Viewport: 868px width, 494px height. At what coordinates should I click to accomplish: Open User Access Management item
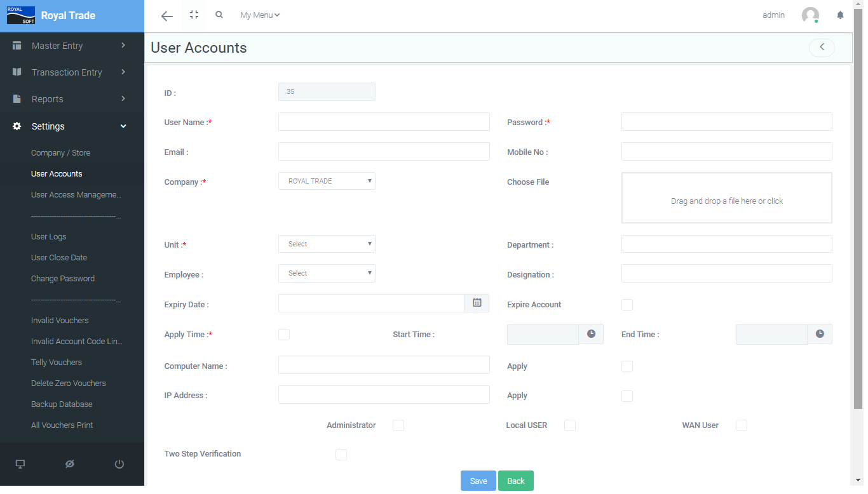point(76,195)
